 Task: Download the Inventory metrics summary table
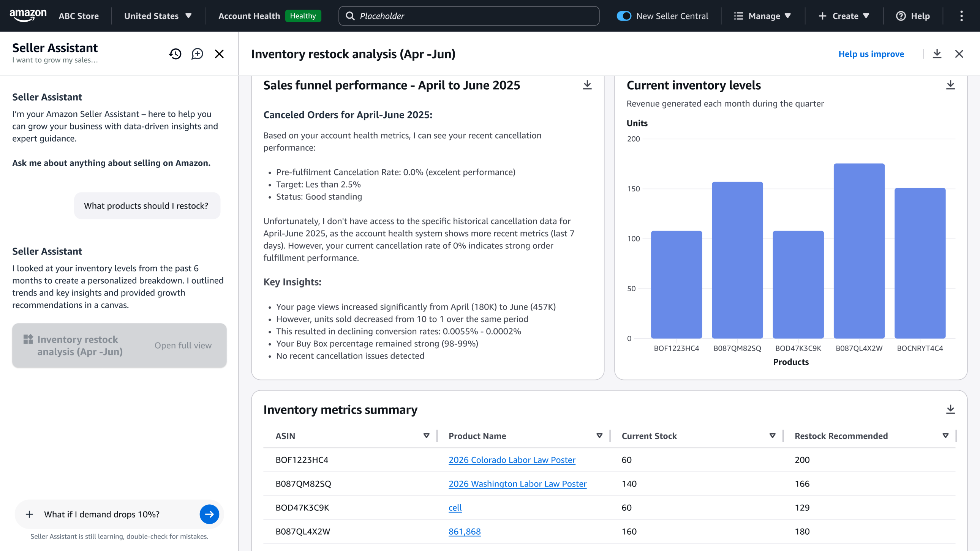950,409
